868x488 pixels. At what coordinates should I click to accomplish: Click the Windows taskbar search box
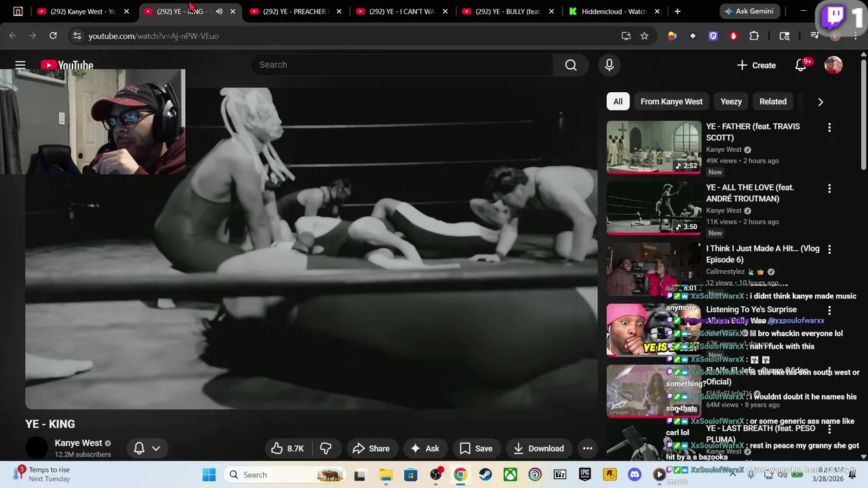pos(285,474)
